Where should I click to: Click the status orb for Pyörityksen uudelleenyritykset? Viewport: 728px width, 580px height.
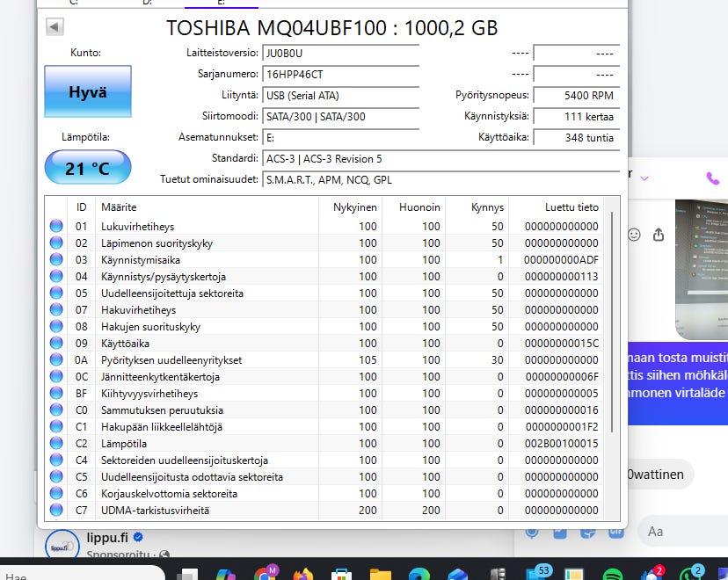(56, 359)
